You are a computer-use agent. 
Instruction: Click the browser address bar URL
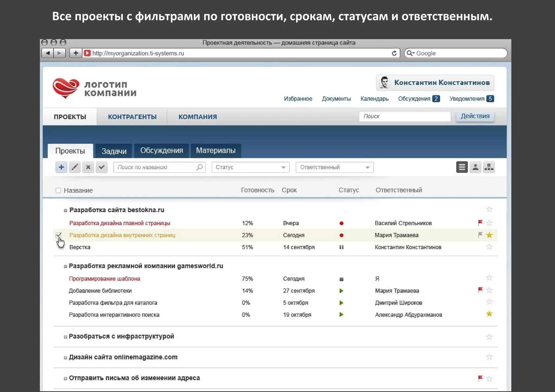138,53
